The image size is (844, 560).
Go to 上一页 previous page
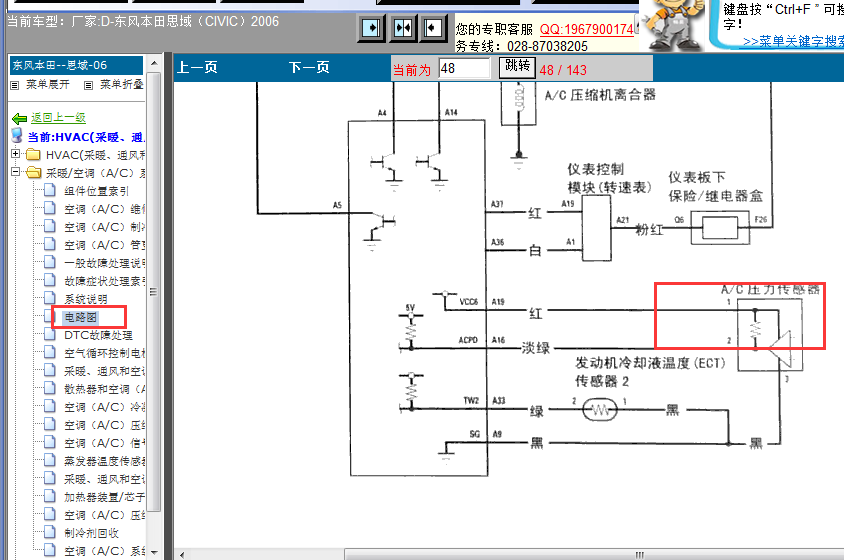click(197, 67)
